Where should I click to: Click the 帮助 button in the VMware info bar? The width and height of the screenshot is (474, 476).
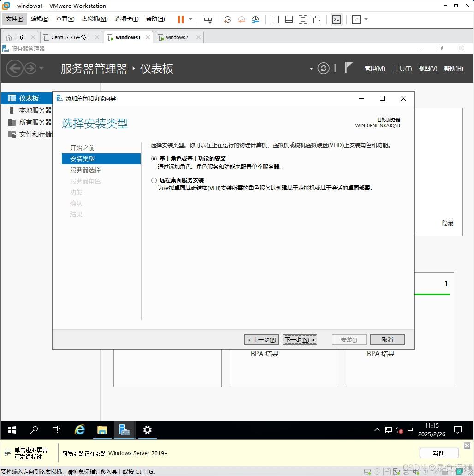tap(439, 453)
